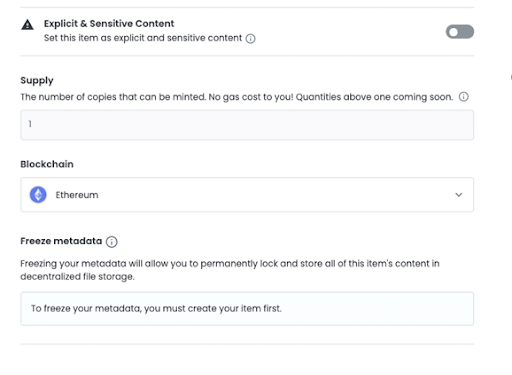Click the blue Ethereum logo icon
Screen dimensions: 512x375
[38, 195]
